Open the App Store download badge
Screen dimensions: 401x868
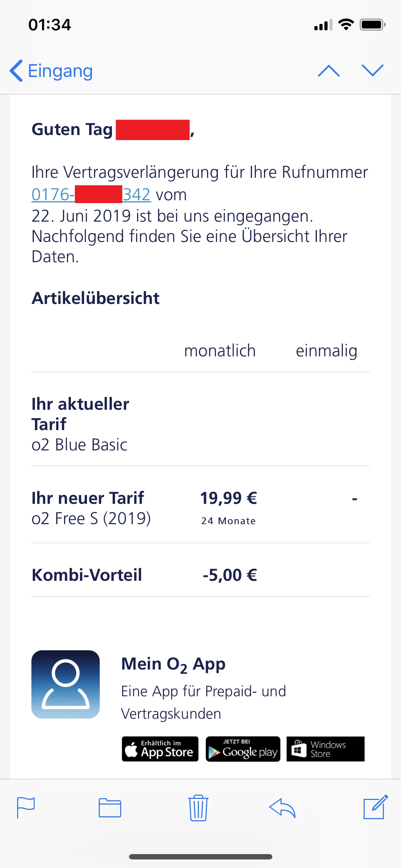coord(160,749)
